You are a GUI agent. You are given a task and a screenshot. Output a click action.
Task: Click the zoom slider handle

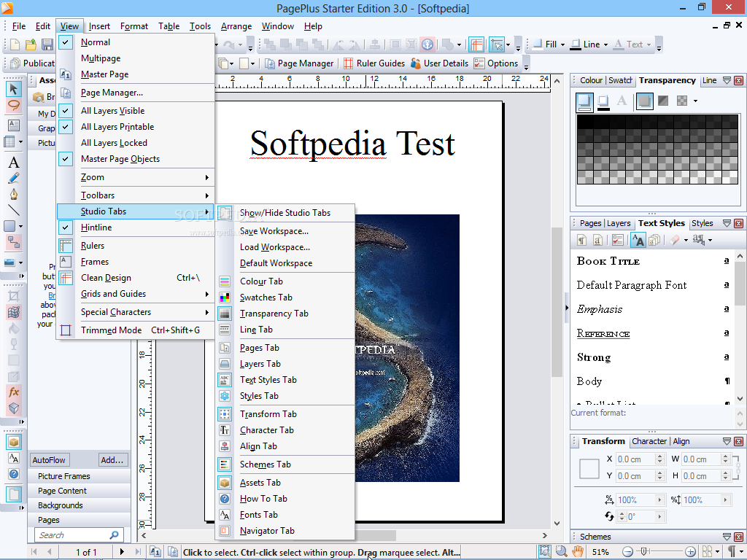(x=643, y=552)
